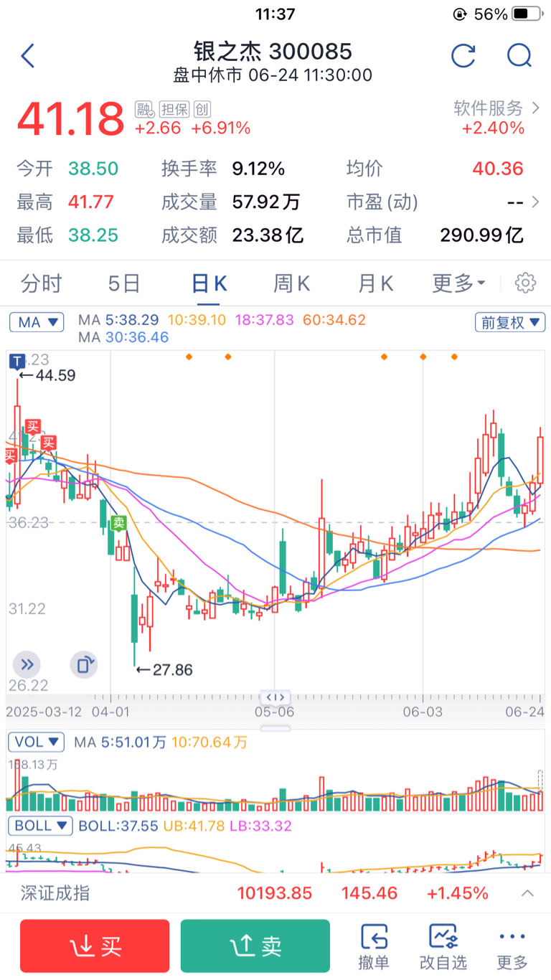
Task: Switch to 分时 intraday tab
Action: coord(42,283)
